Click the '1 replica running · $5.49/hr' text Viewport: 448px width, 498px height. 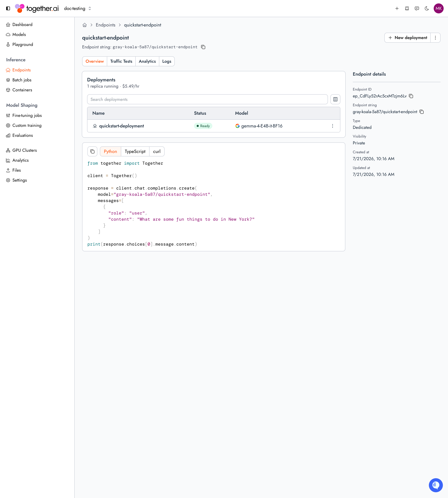pyautogui.click(x=113, y=86)
